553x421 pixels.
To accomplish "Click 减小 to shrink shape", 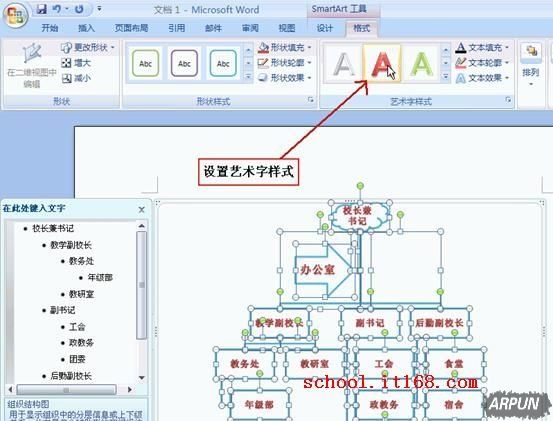I will [76, 78].
